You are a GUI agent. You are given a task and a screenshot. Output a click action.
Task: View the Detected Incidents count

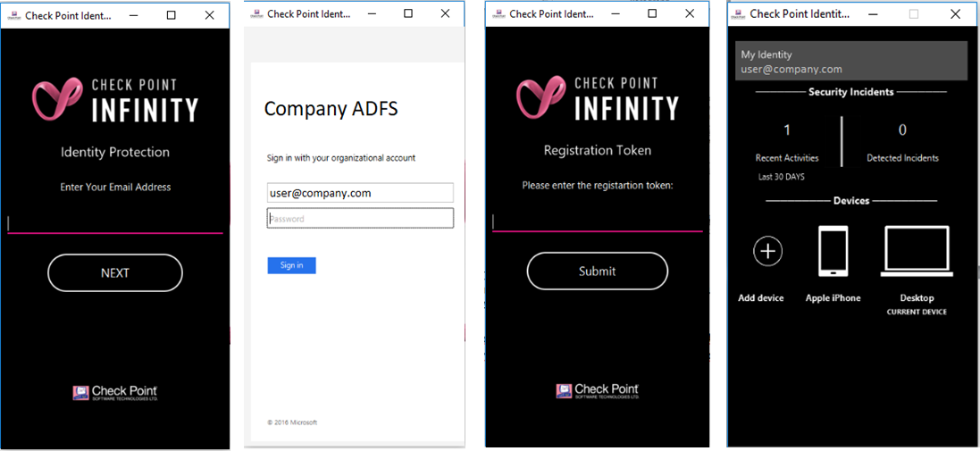(x=902, y=129)
